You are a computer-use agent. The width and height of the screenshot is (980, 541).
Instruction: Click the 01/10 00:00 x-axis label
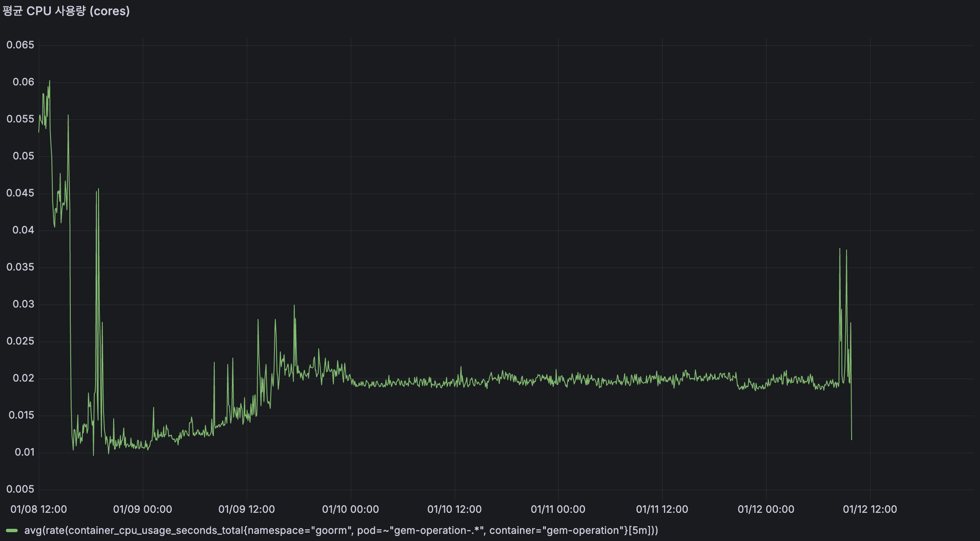[x=351, y=509]
